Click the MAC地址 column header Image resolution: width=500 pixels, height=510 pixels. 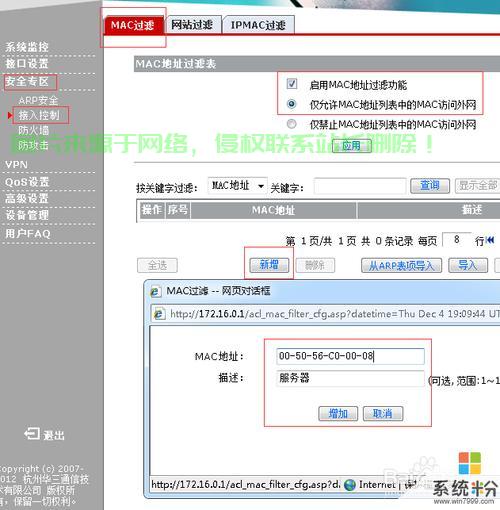[273, 210]
